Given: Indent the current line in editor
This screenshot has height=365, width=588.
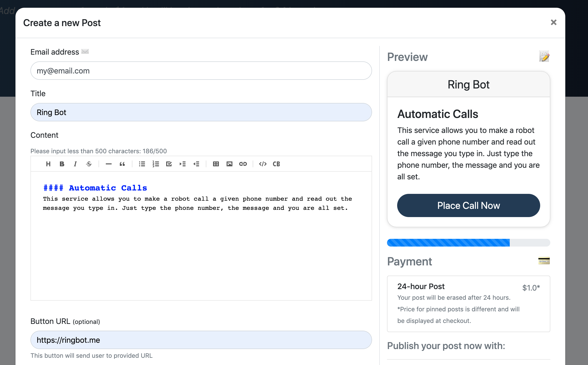Looking at the screenshot, I should 183,164.
